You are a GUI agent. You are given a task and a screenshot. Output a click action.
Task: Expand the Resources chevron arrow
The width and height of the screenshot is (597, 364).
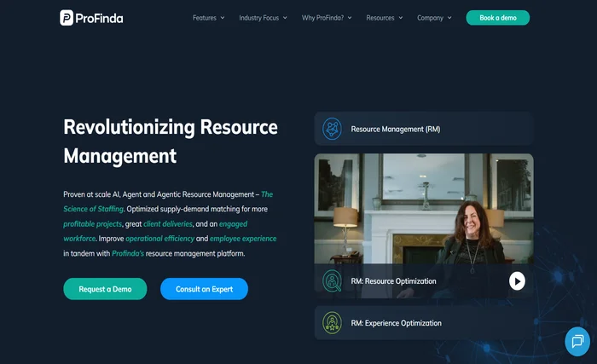coord(401,18)
